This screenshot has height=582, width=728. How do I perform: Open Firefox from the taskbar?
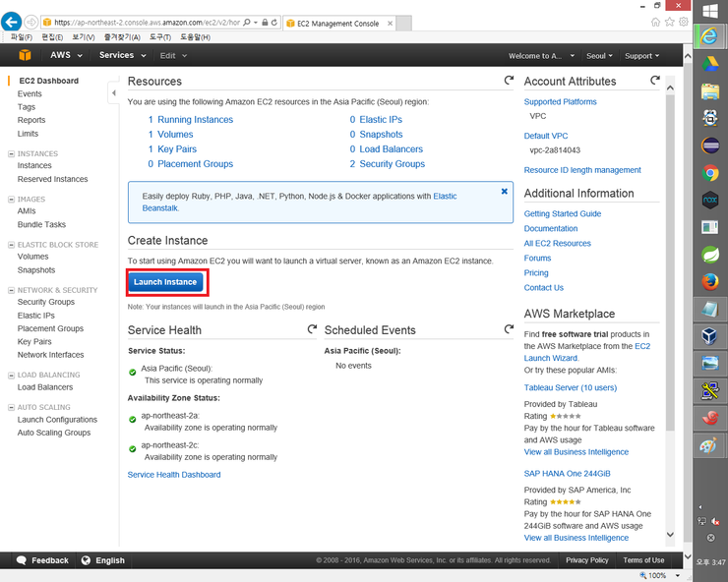pos(710,282)
